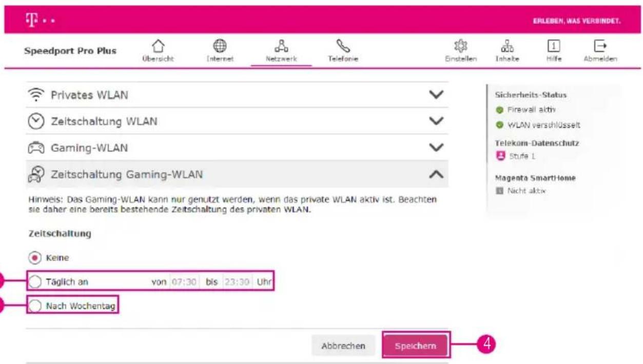Viewport: 643px width, 364px height.
Task: Collapse the Zeitschaltung Gaming-WLAN chevron
Action: pyautogui.click(x=436, y=174)
